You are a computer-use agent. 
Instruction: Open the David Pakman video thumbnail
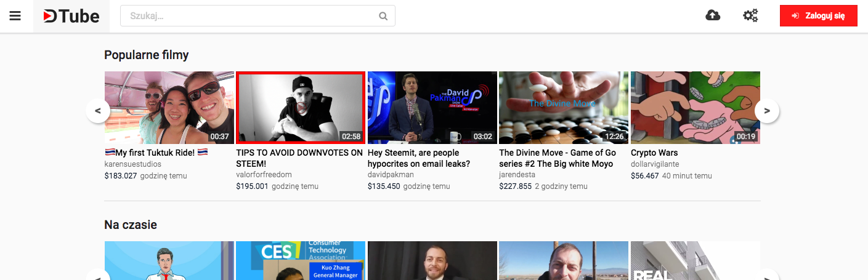[x=432, y=108]
